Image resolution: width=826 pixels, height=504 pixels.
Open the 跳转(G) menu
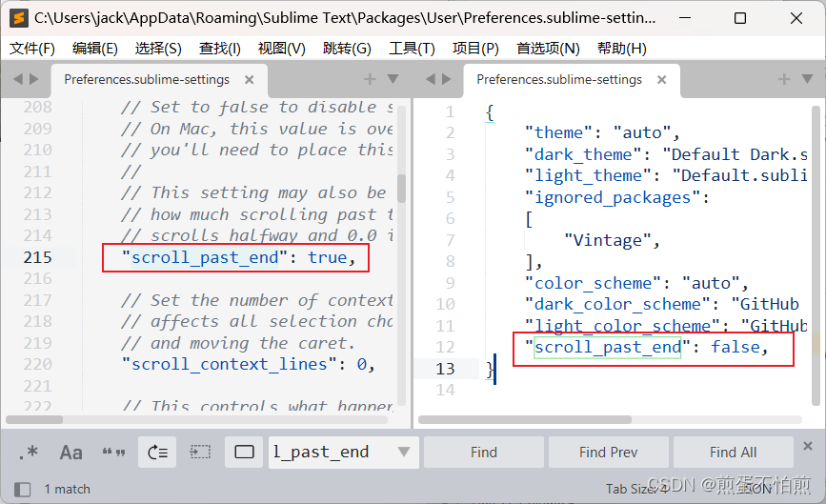click(347, 49)
